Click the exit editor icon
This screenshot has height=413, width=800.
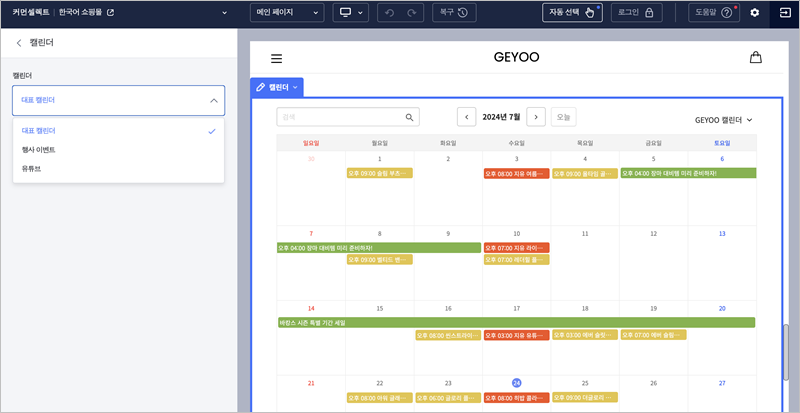pos(785,13)
